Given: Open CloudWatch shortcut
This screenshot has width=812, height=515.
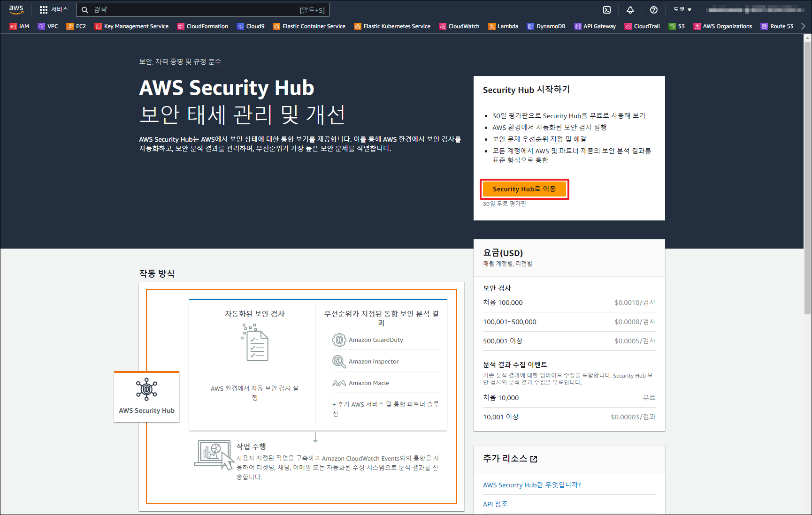Looking at the screenshot, I should pyautogui.click(x=459, y=26).
